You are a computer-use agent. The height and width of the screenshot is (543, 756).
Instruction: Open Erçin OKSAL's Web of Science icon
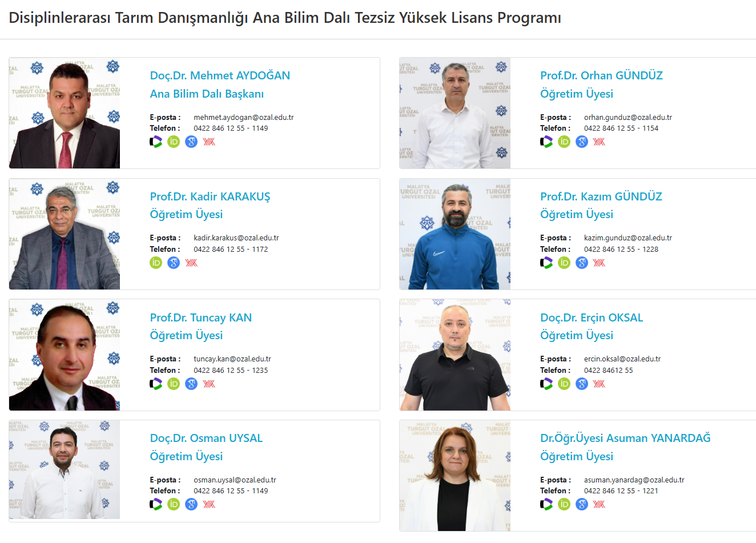546,384
